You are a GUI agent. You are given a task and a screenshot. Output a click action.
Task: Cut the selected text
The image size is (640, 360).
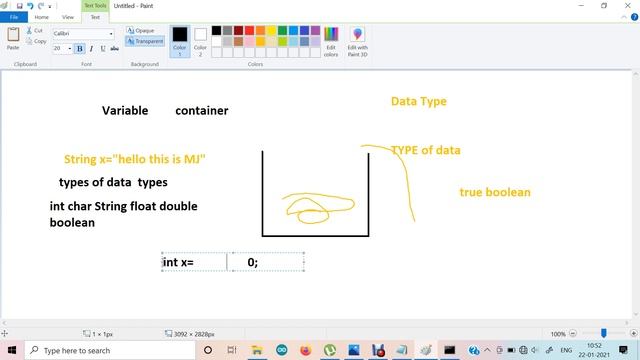click(x=35, y=31)
